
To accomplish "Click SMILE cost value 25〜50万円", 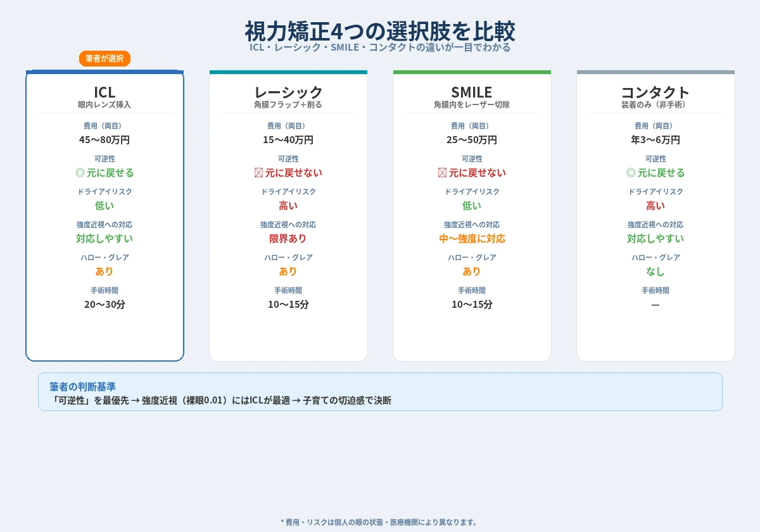I will [x=472, y=140].
